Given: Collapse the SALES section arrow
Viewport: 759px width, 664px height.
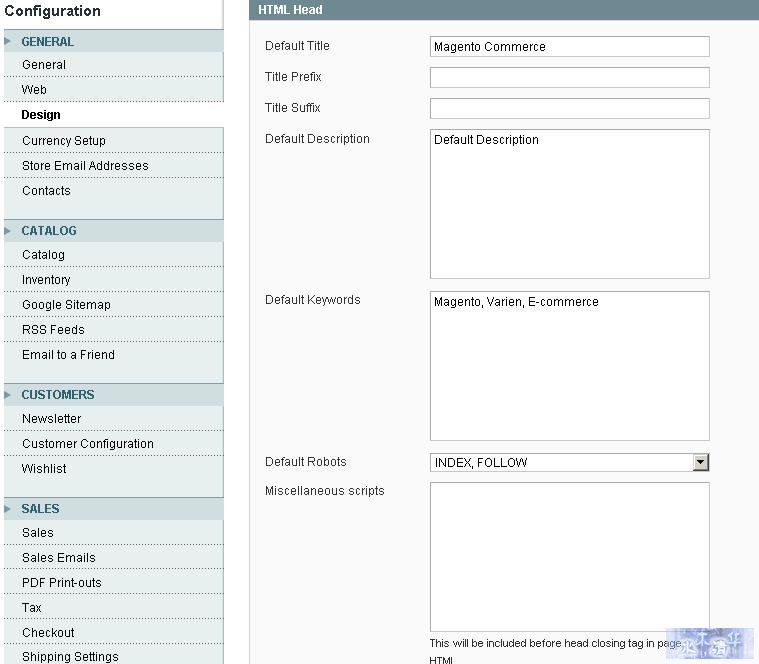Looking at the screenshot, I should coord(7,509).
